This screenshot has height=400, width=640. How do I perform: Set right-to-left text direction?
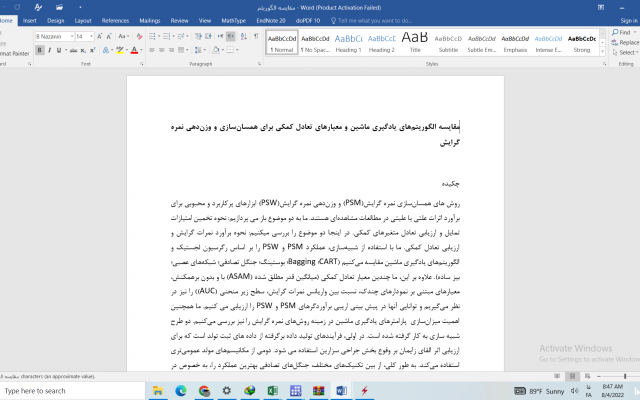pos(231,36)
